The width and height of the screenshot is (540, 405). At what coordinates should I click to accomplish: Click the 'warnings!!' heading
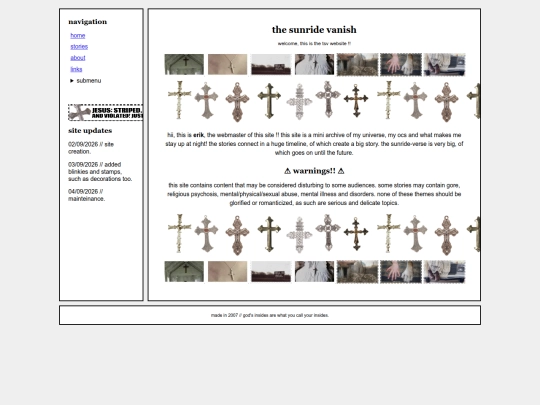[314, 171]
